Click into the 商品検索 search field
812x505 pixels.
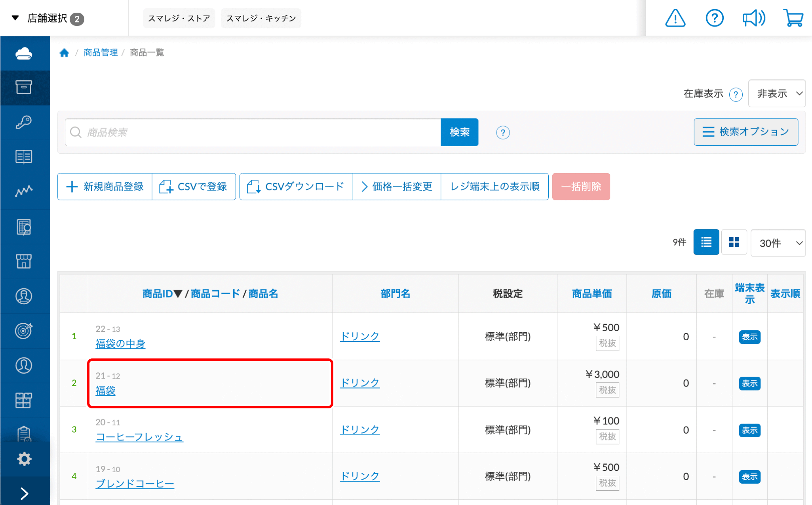(253, 132)
